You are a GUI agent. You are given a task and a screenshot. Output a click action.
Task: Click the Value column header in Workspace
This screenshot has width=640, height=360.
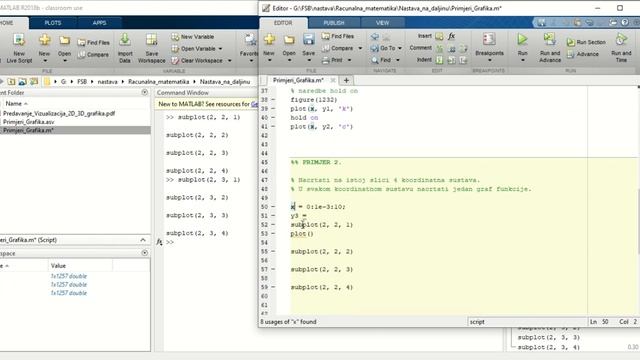58,266
